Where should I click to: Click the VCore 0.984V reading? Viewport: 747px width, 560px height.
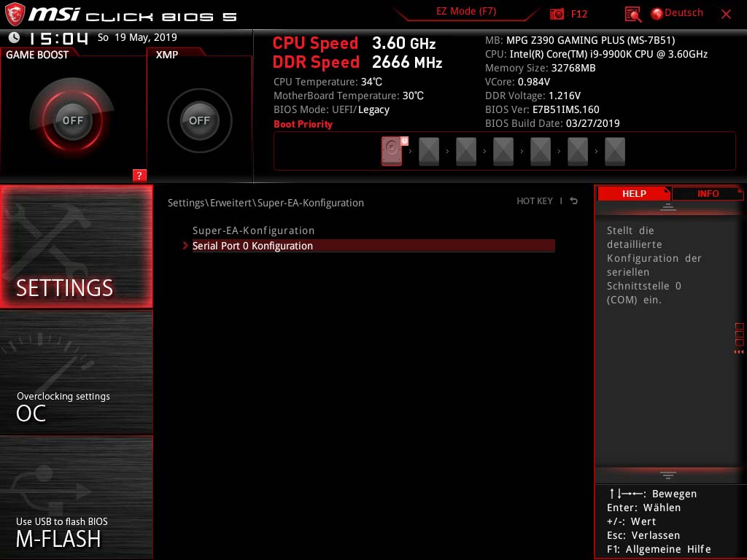[x=517, y=82]
